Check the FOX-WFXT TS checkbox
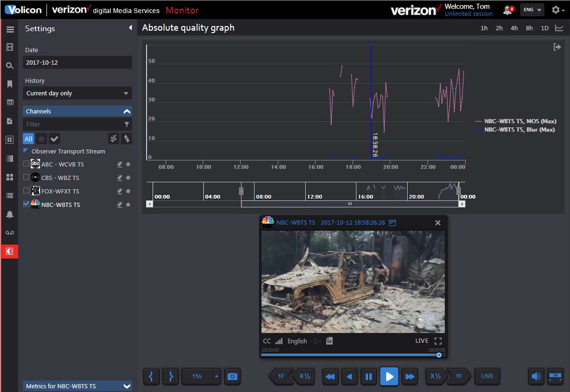 (x=26, y=191)
